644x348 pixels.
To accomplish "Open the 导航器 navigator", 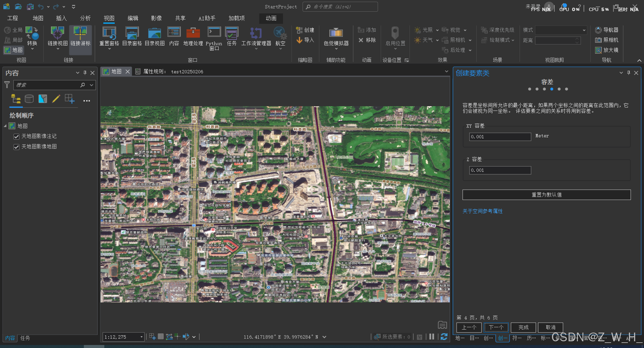I will (x=606, y=30).
